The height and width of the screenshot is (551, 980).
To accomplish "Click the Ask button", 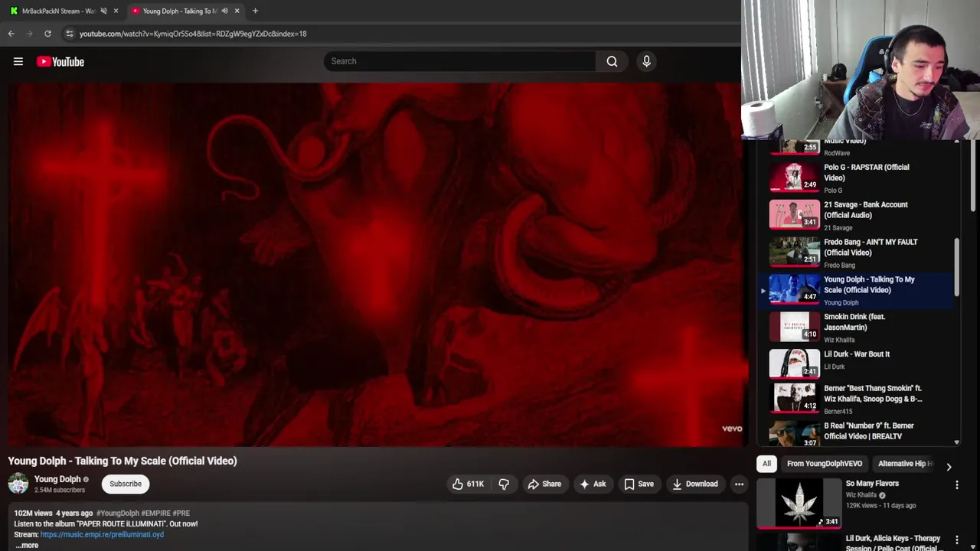I will pyautogui.click(x=593, y=484).
